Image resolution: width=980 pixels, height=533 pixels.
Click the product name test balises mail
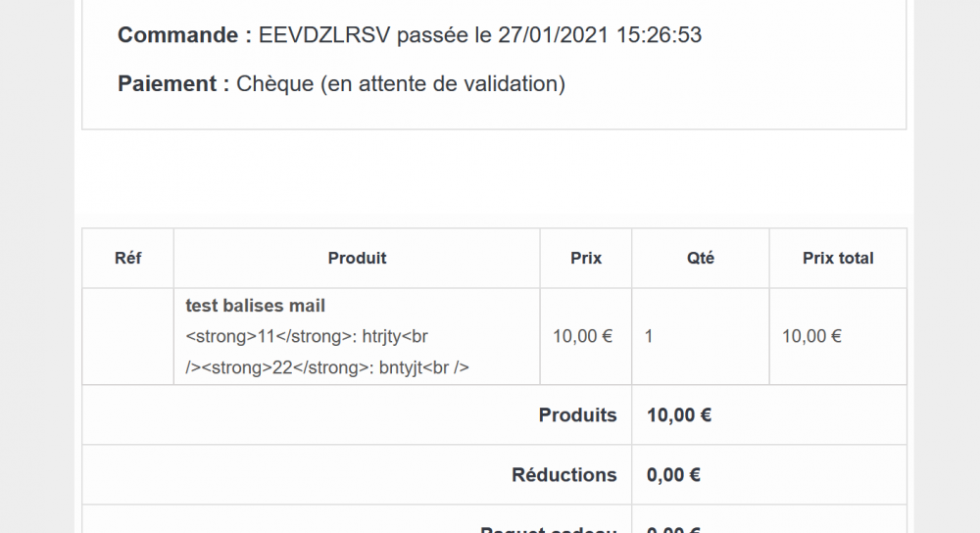click(x=255, y=306)
